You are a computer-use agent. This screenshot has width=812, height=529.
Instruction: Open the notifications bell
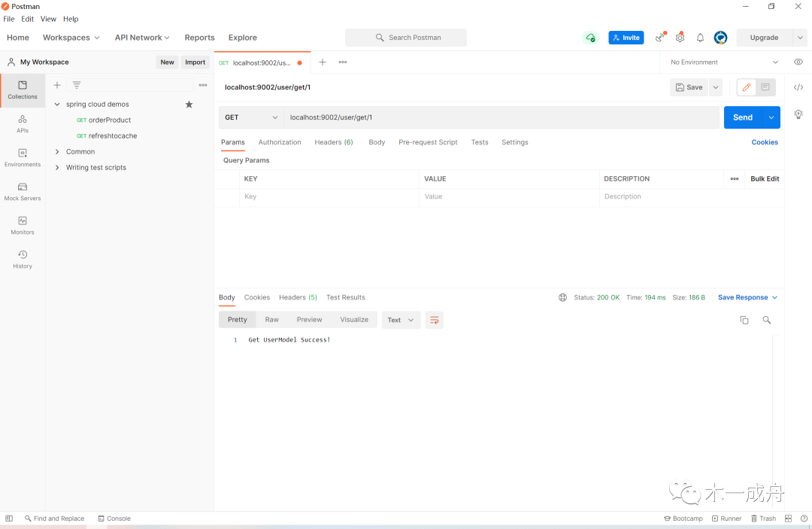(x=700, y=38)
